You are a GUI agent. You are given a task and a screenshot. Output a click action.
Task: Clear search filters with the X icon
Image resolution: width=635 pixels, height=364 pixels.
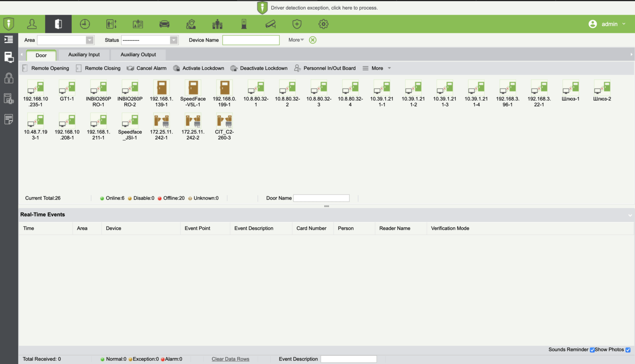(313, 40)
